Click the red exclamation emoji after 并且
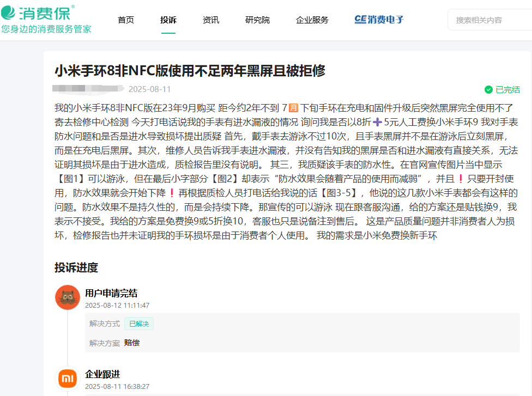 click(x=461, y=179)
